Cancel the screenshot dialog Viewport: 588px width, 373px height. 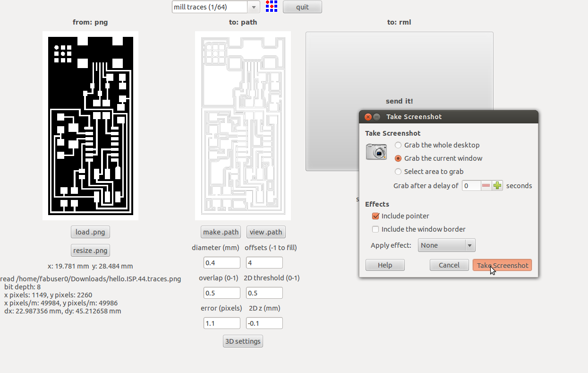(449, 265)
